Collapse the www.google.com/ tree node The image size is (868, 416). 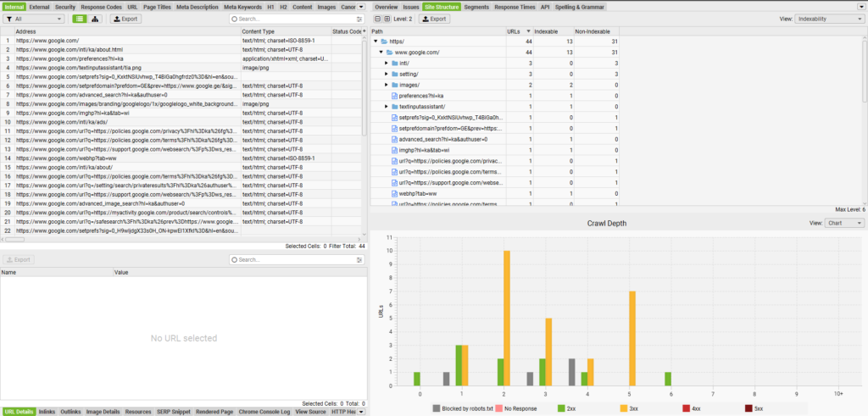pyautogui.click(x=381, y=52)
